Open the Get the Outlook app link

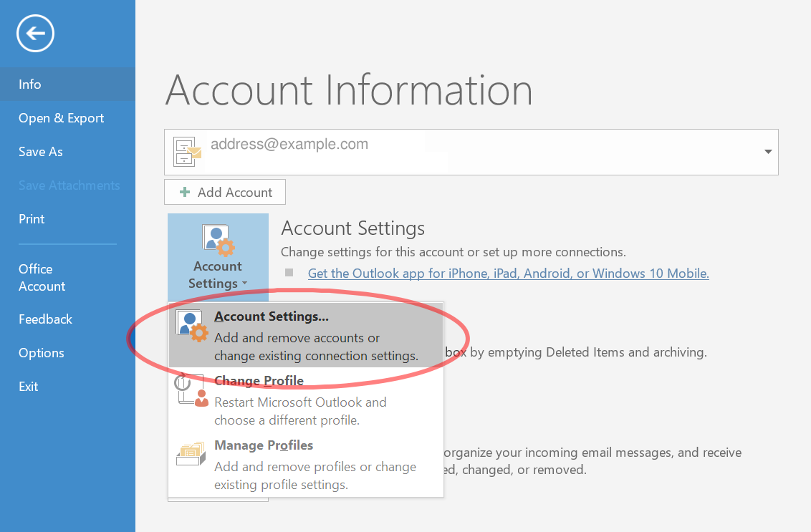pyautogui.click(x=508, y=273)
